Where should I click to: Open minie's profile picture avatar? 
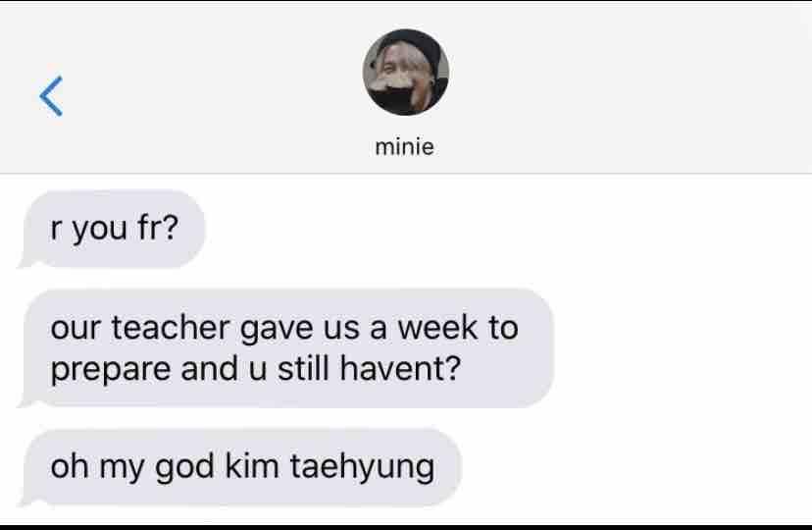[405, 72]
